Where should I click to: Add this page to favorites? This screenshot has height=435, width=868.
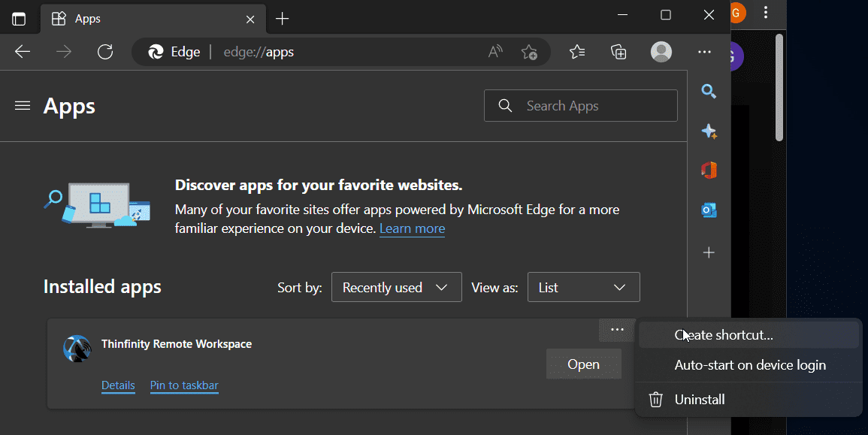[x=529, y=51]
